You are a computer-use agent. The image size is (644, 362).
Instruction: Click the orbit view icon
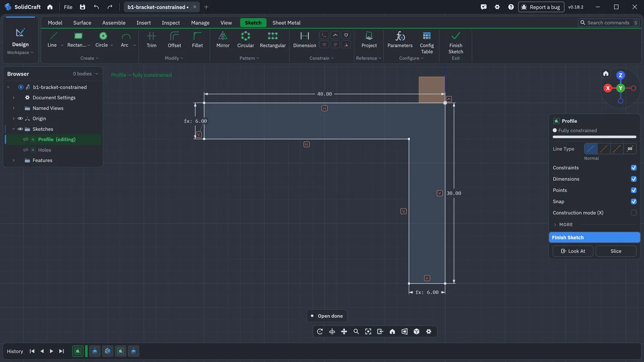point(320,331)
